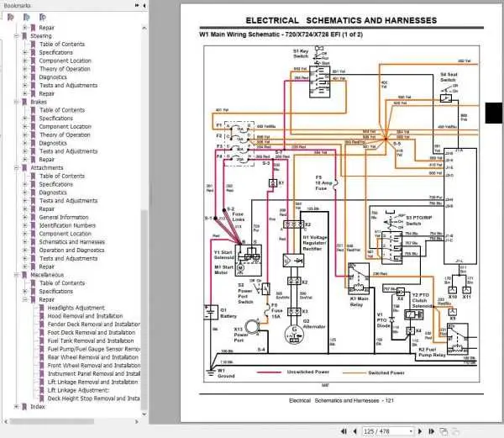Go to the next page
The height and width of the screenshot is (438, 504).
pyautogui.click(x=419, y=431)
